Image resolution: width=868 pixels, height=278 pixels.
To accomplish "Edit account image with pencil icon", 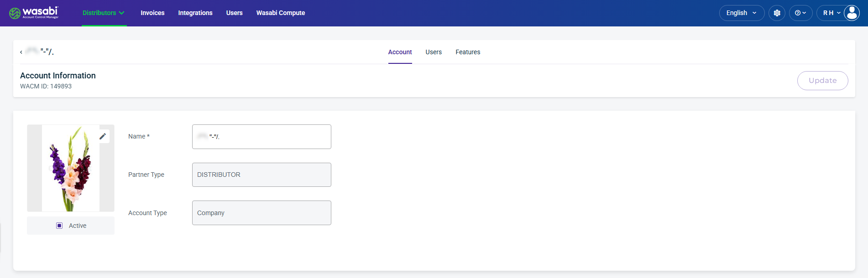I will coord(103,136).
